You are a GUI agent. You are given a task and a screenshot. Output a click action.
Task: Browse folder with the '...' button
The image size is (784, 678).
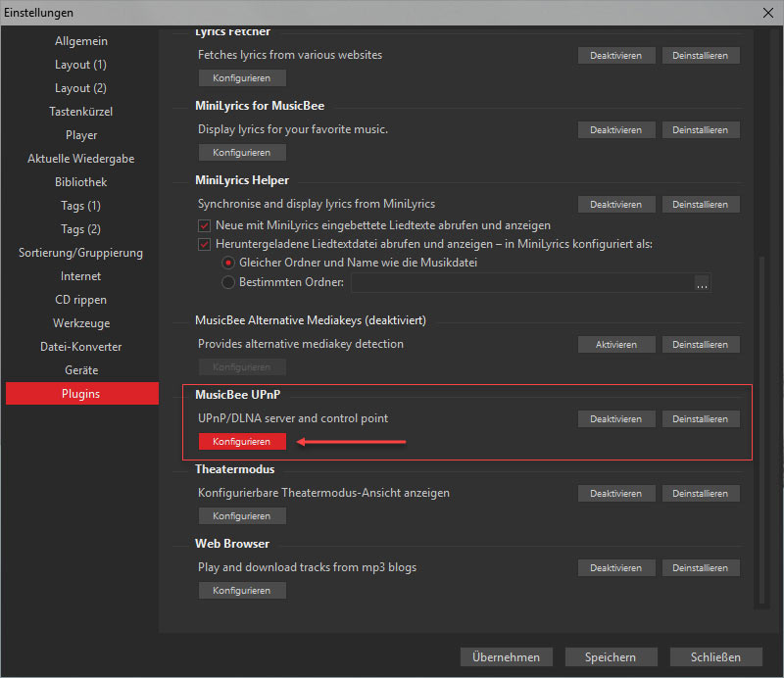click(x=702, y=283)
